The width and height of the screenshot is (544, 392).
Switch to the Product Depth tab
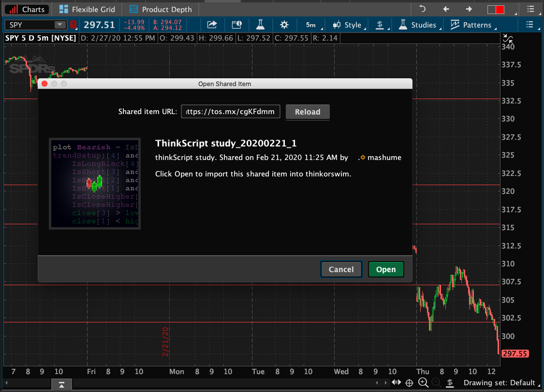(161, 9)
